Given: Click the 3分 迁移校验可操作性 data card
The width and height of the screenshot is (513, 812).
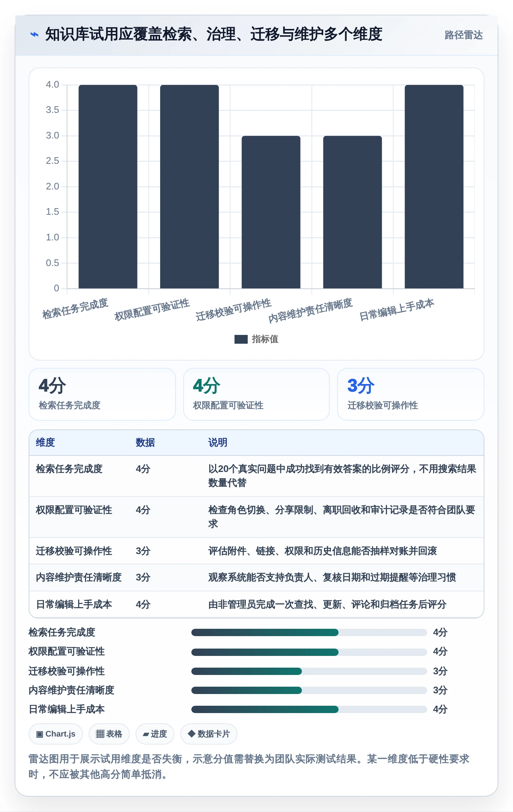Looking at the screenshot, I should (410, 394).
